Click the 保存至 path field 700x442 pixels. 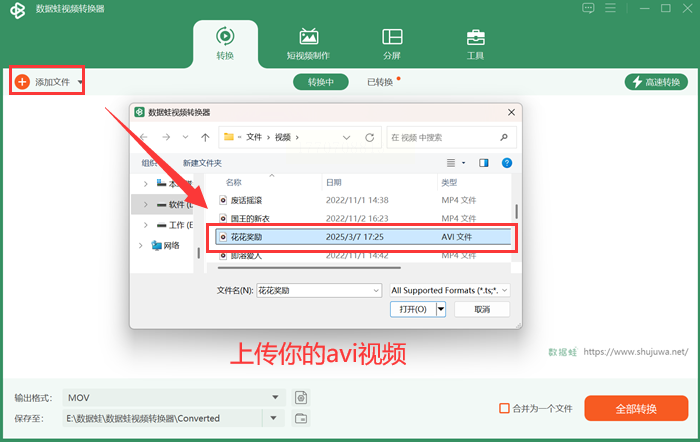[x=163, y=418]
